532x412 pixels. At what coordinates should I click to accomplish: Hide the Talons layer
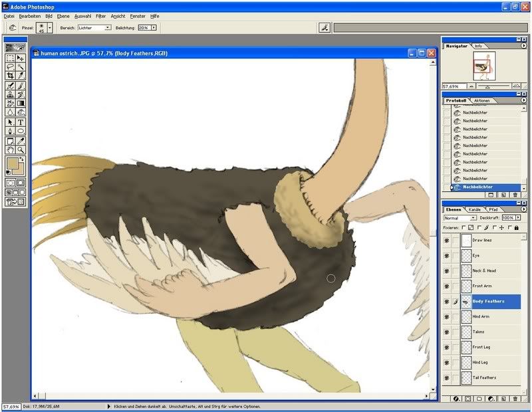click(446, 332)
